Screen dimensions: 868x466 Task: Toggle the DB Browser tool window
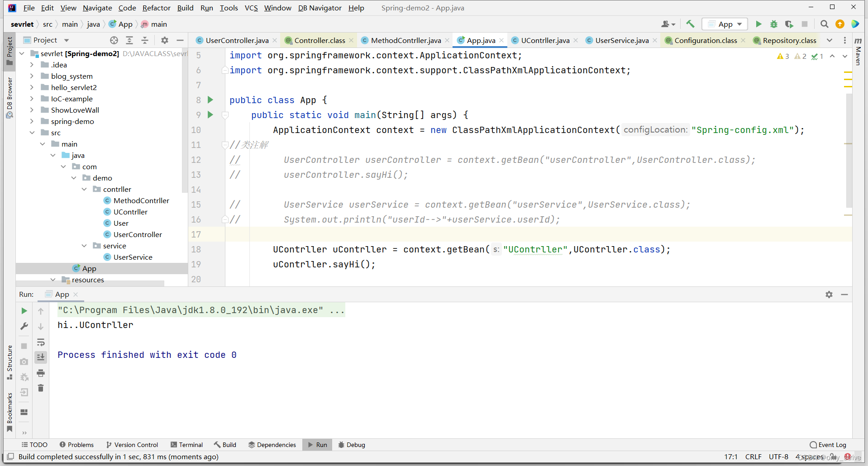(10, 98)
